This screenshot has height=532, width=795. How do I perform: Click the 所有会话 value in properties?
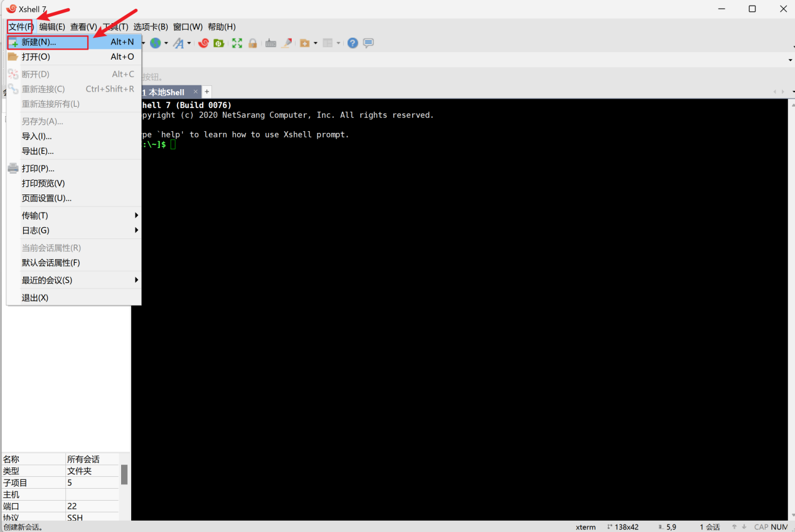(92, 459)
